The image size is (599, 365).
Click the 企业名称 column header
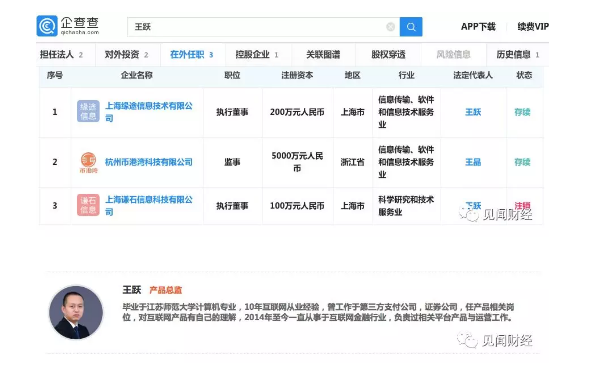(136, 75)
